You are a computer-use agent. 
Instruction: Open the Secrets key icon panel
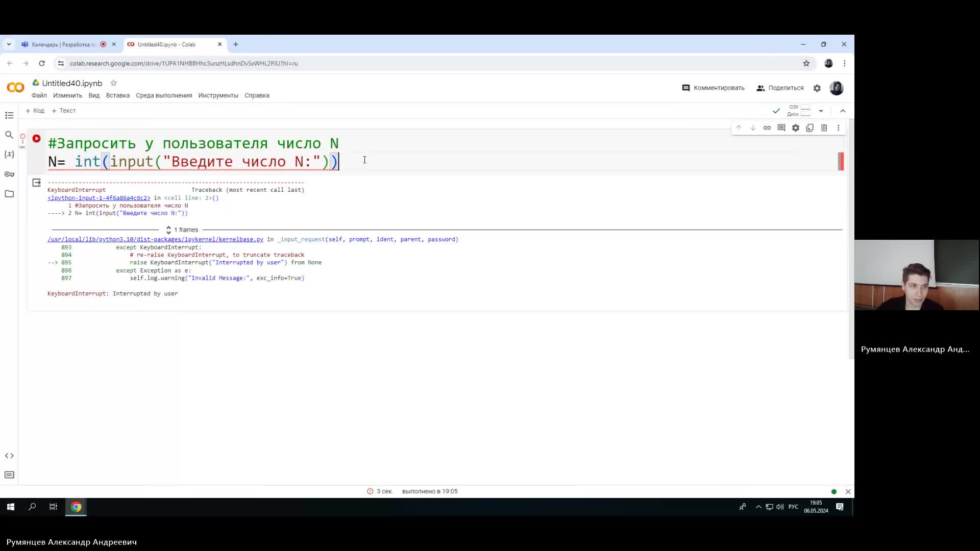coord(9,174)
